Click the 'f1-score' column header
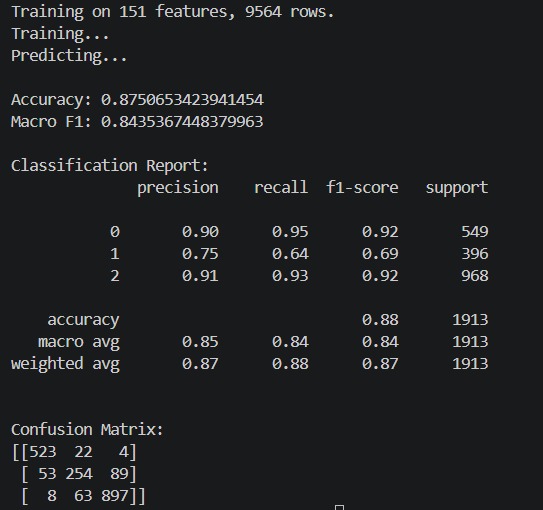The width and height of the screenshot is (543, 510). [362, 188]
